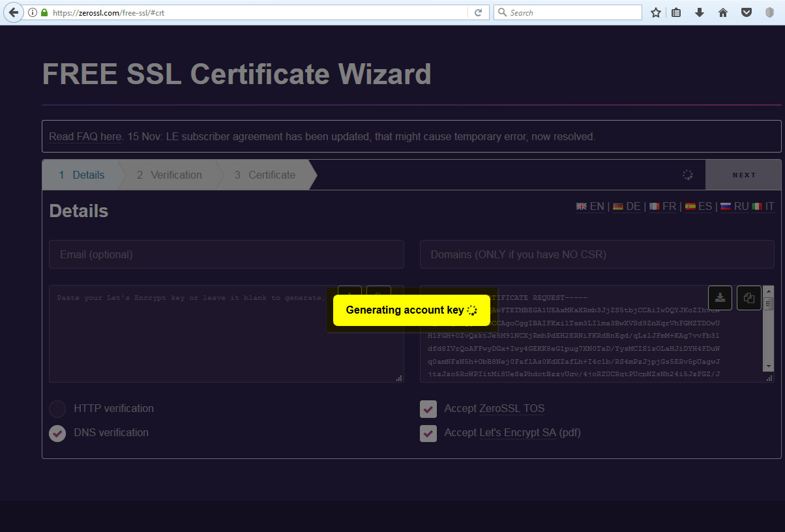The width and height of the screenshot is (785, 532).
Task: Select the German flag icon
Action: tap(618, 207)
